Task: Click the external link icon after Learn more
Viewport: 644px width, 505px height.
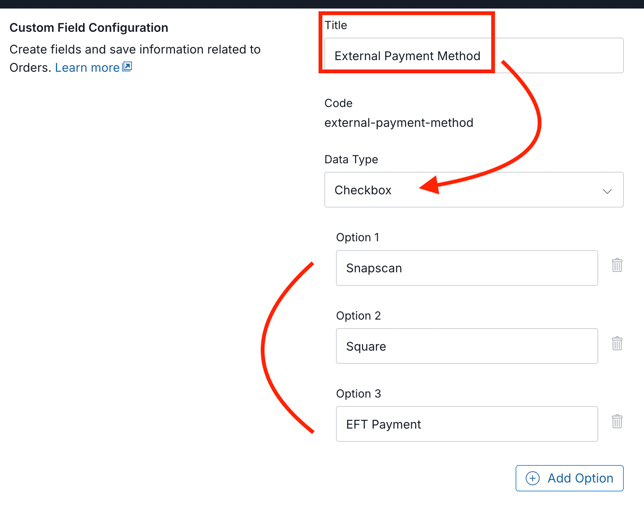Action: (127, 67)
